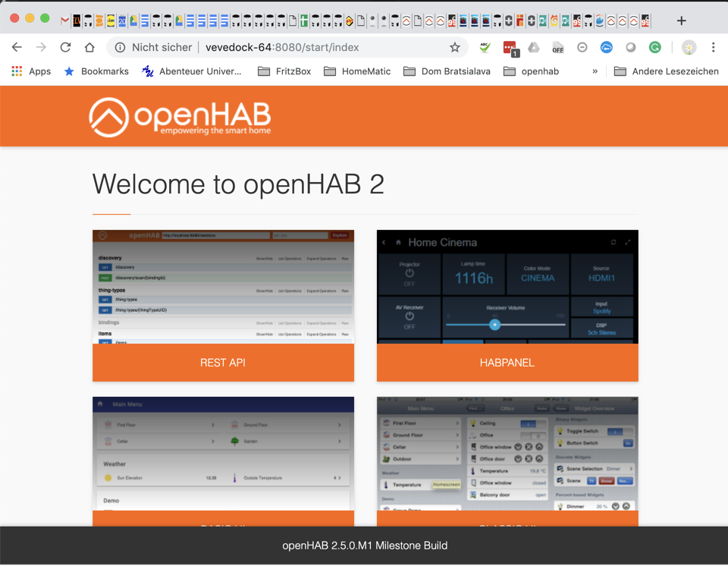Click the forward navigation arrow
The width and height of the screenshot is (728, 566).
[41, 47]
